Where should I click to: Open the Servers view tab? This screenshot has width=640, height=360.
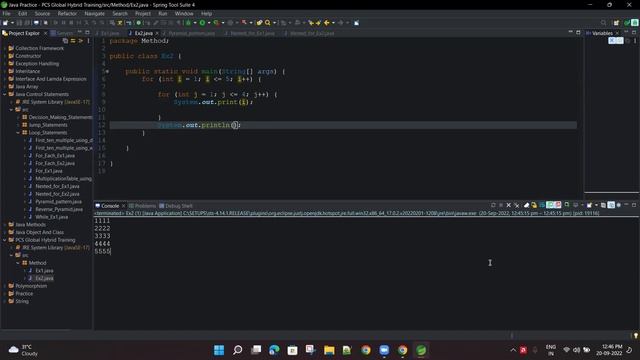(x=62, y=33)
